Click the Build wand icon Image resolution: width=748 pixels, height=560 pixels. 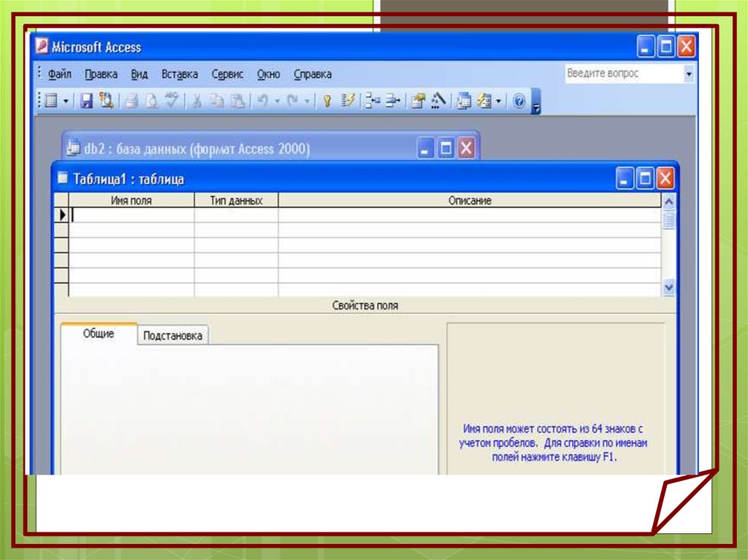(x=438, y=101)
